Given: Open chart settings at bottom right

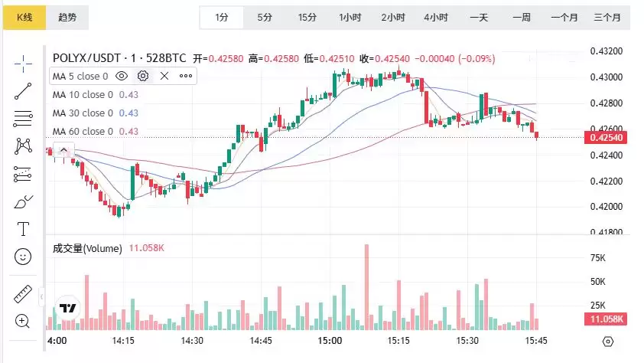Looking at the screenshot, I should (x=608, y=341).
